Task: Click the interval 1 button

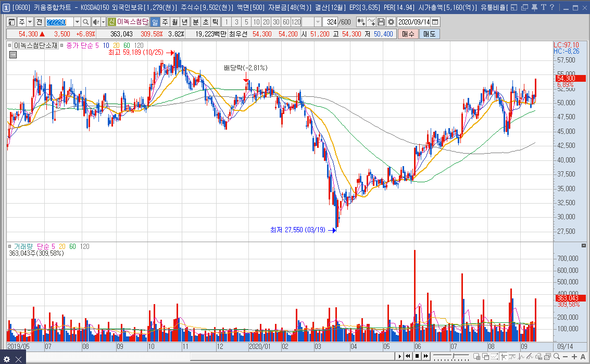Action: click(227, 22)
